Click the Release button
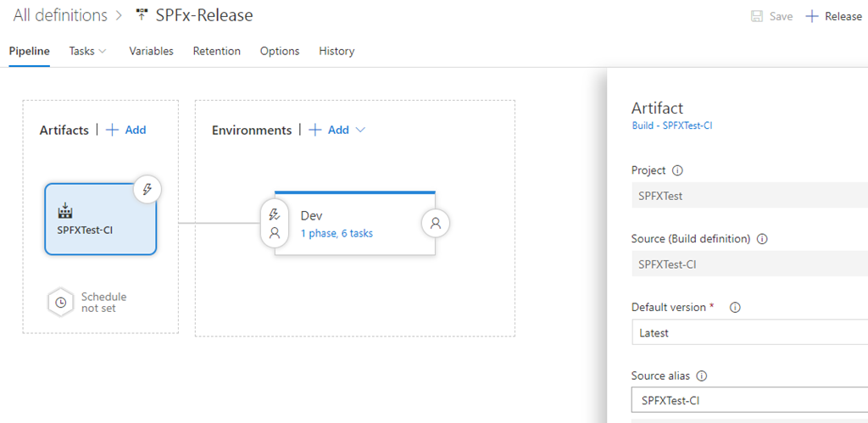The height and width of the screenshot is (423, 868). pos(834,16)
